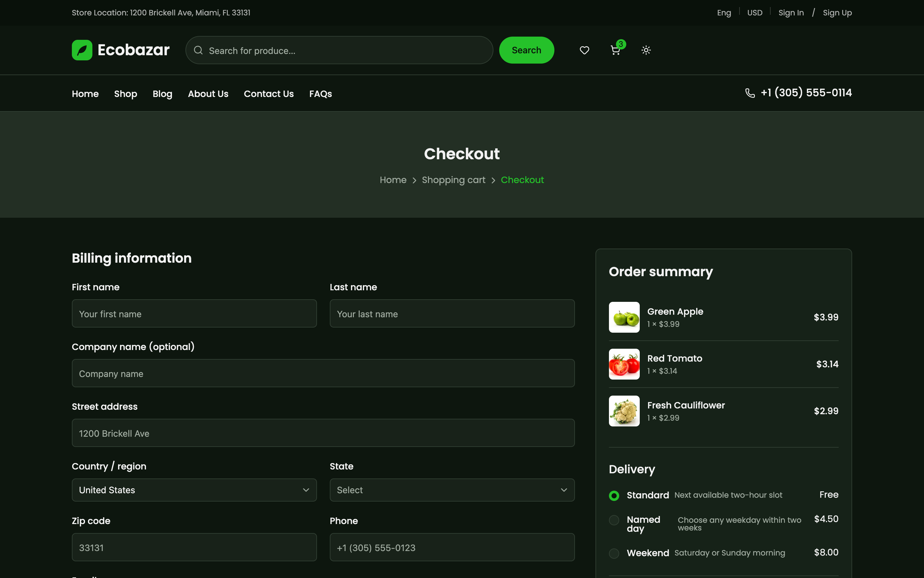Click the phone handset icon

click(750, 93)
